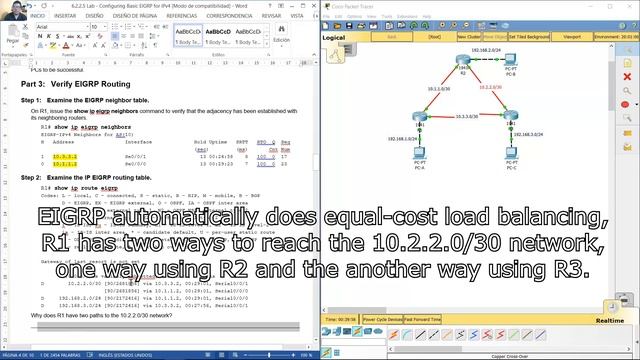Open the CORRESPONDENCIA ribbon tab
This screenshot has width=640, height=360.
tap(229, 16)
